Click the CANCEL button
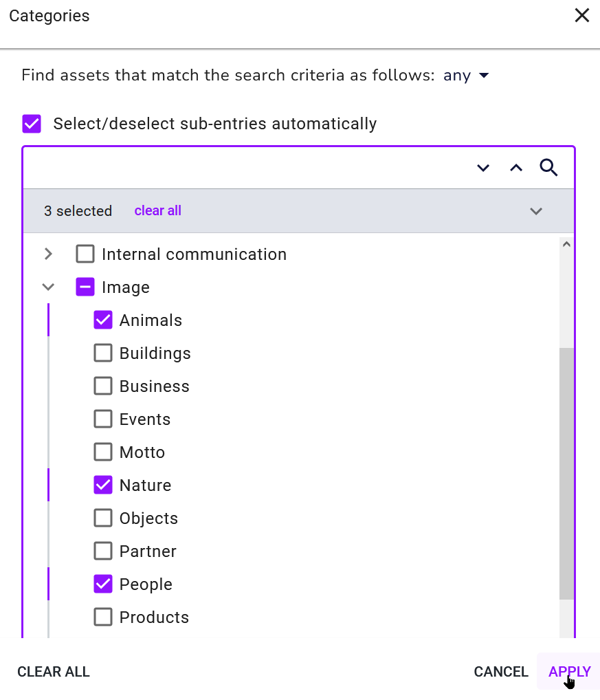The image size is (600, 700). click(x=501, y=671)
